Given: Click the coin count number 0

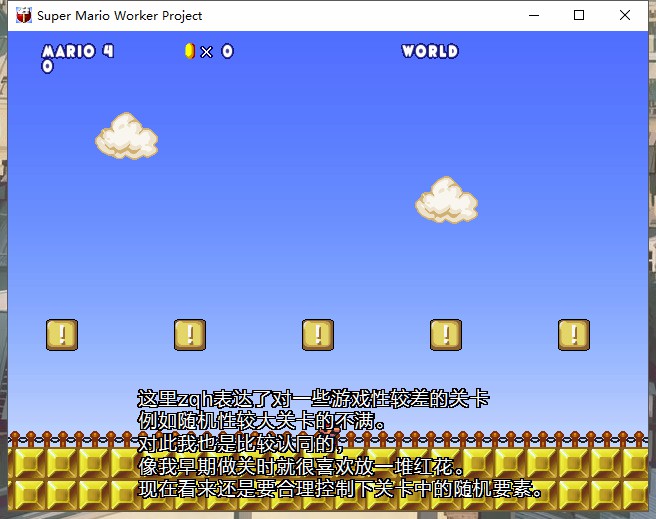Looking at the screenshot, I should pos(228,51).
